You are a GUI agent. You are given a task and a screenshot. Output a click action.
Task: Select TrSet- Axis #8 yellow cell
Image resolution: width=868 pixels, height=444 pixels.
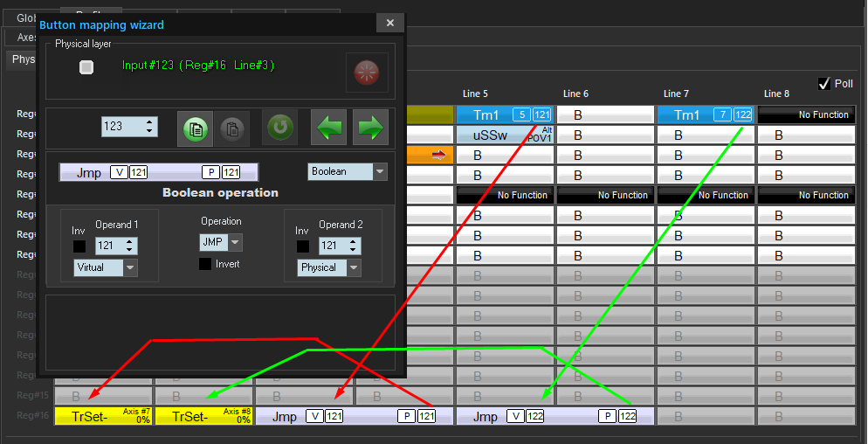(203, 416)
